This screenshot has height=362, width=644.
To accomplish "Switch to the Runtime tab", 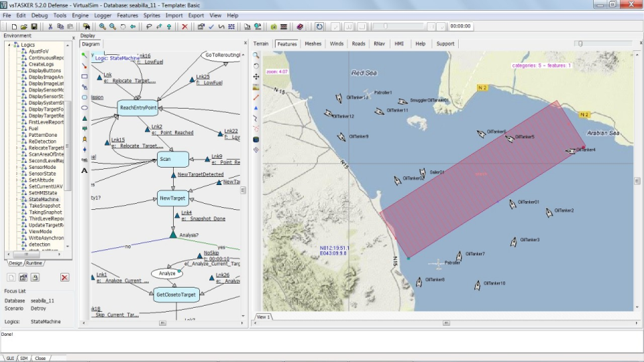I will tap(34, 263).
